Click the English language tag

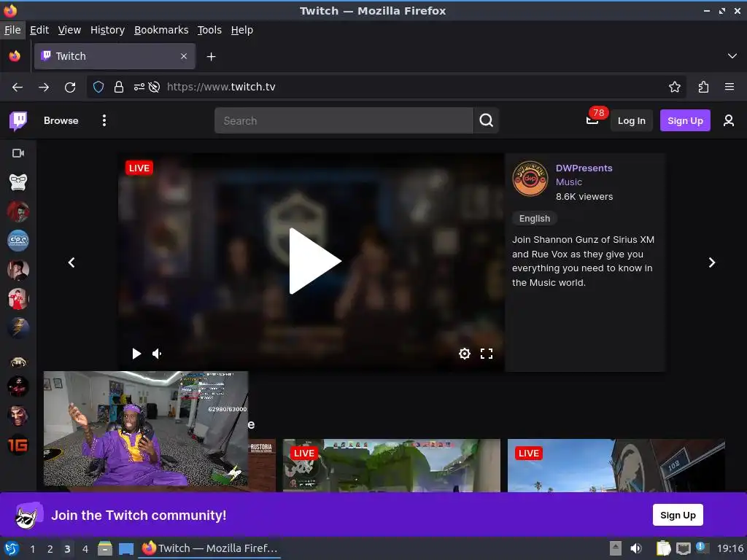point(535,218)
